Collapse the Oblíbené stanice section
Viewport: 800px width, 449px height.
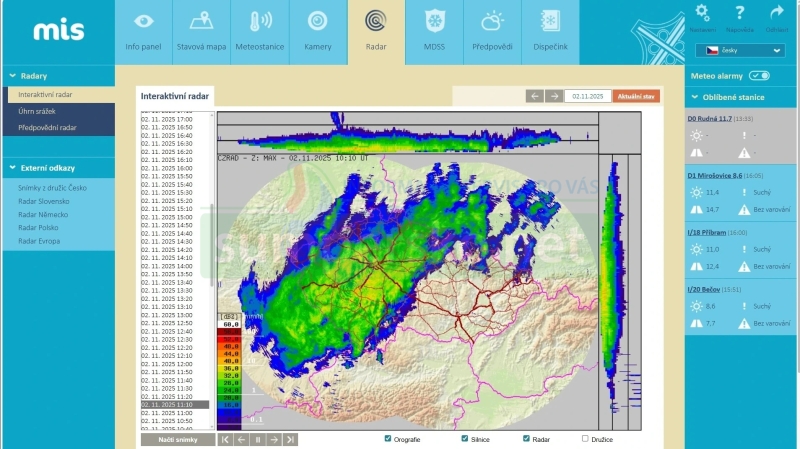pos(693,98)
